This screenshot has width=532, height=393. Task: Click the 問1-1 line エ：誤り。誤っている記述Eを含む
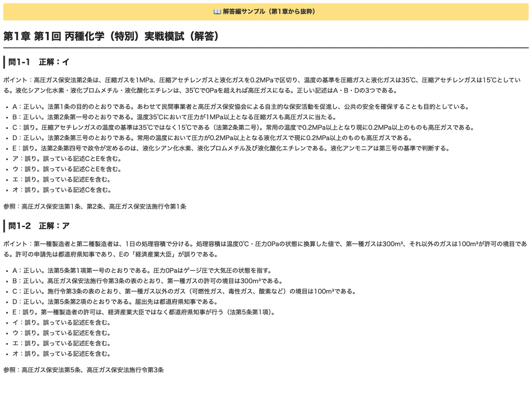[x=62, y=180]
